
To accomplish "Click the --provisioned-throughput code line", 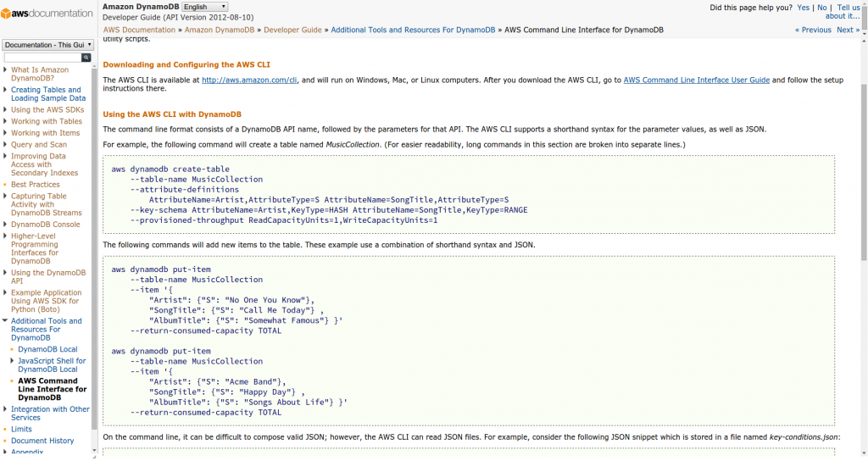I will tap(284, 220).
